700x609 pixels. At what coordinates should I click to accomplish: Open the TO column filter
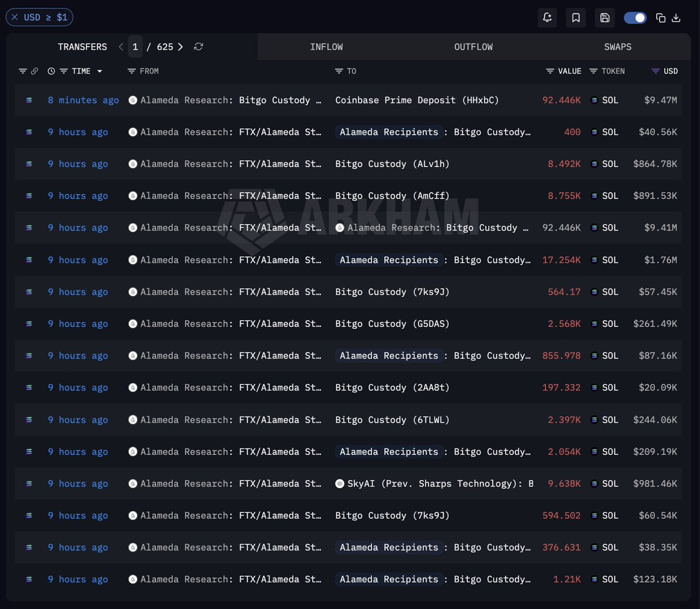(339, 71)
